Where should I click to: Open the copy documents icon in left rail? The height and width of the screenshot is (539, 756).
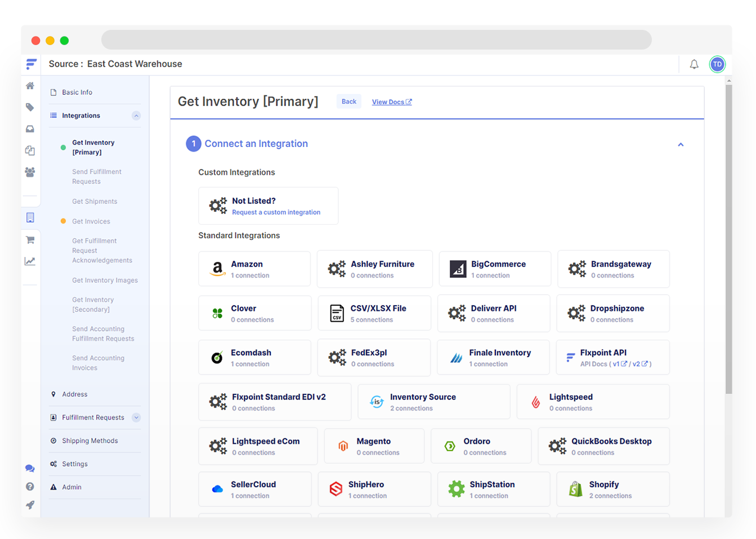tap(30, 150)
